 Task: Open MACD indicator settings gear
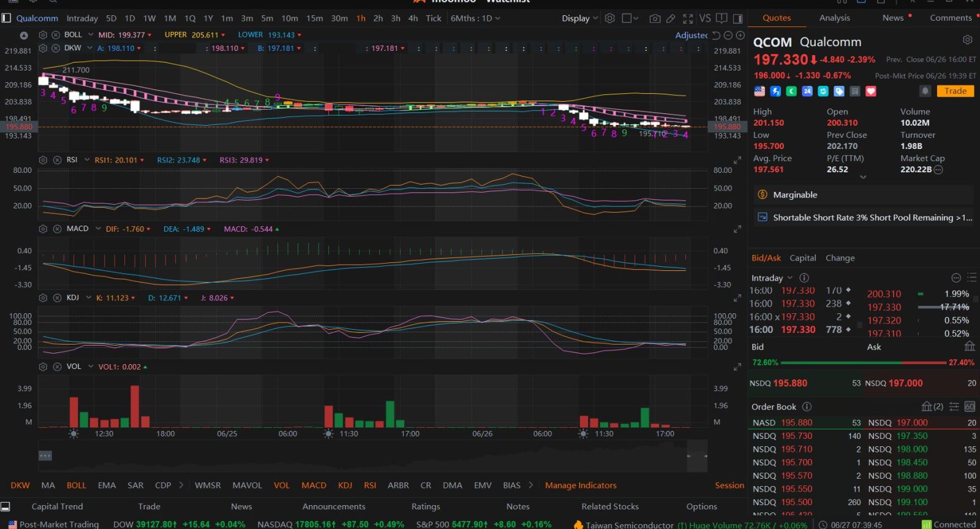(43, 229)
